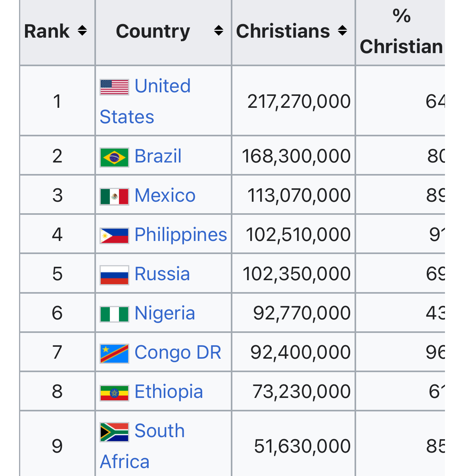Click the Russia flag icon
This screenshot has height=476, width=464.
click(x=114, y=275)
